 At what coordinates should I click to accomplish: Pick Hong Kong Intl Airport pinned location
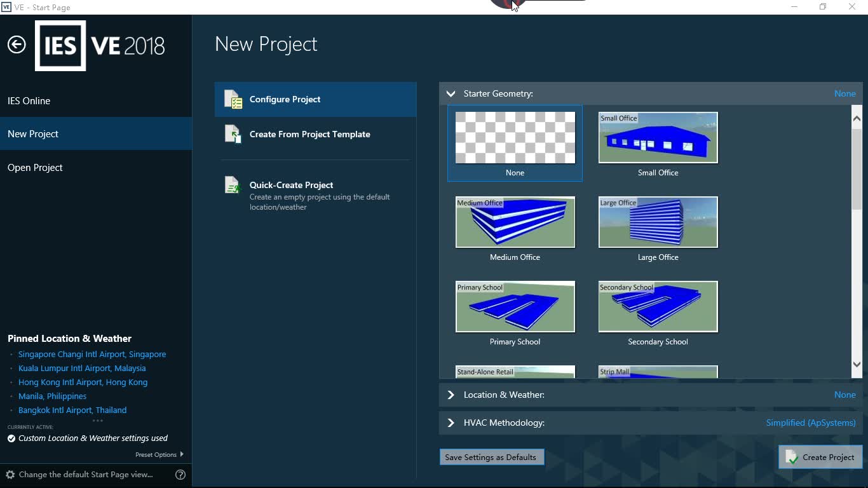tap(83, 383)
